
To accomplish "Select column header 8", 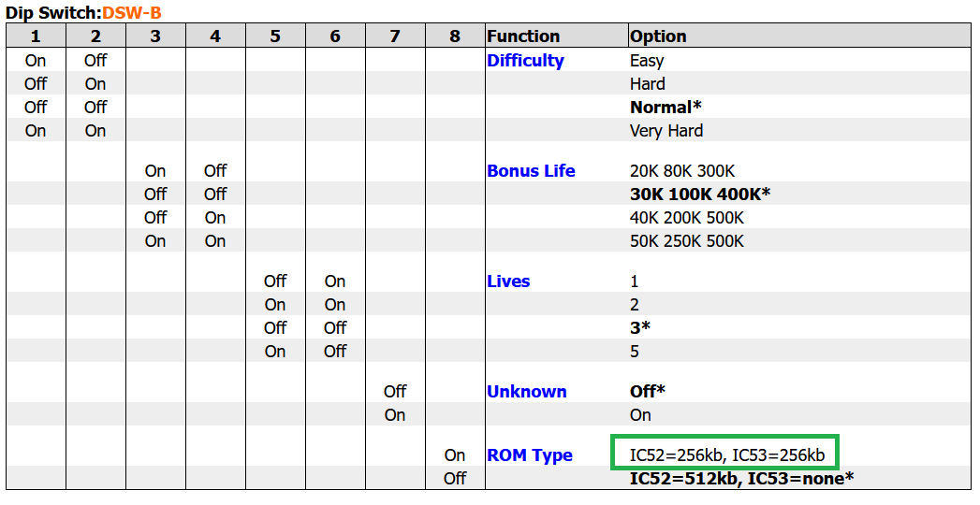I will pyautogui.click(x=455, y=36).
